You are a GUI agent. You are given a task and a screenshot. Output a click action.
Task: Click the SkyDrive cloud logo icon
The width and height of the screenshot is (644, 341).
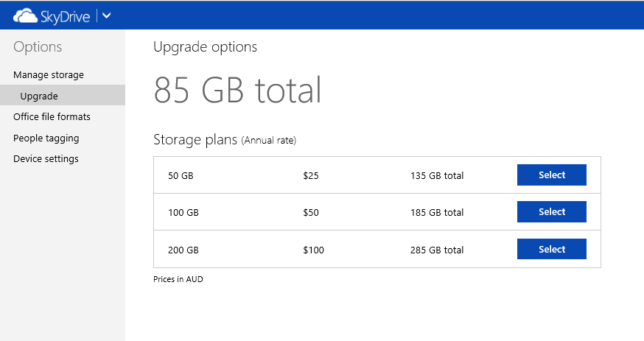(x=26, y=15)
